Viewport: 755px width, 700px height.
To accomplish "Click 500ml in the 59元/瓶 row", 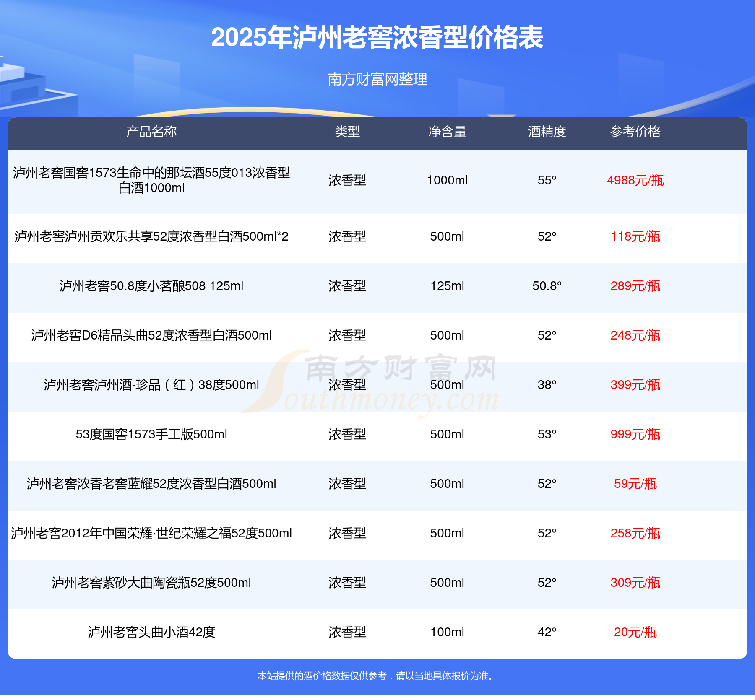I will pyautogui.click(x=447, y=484).
